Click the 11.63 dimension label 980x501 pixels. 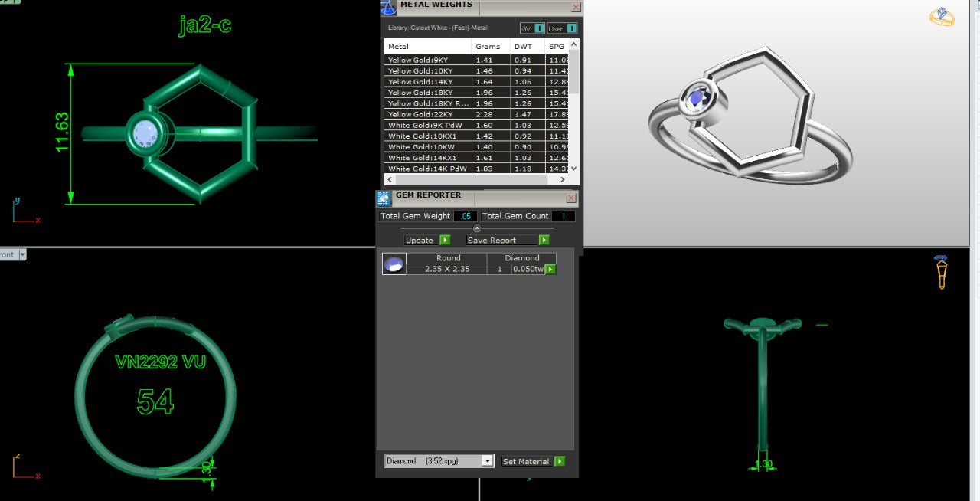pyautogui.click(x=62, y=133)
